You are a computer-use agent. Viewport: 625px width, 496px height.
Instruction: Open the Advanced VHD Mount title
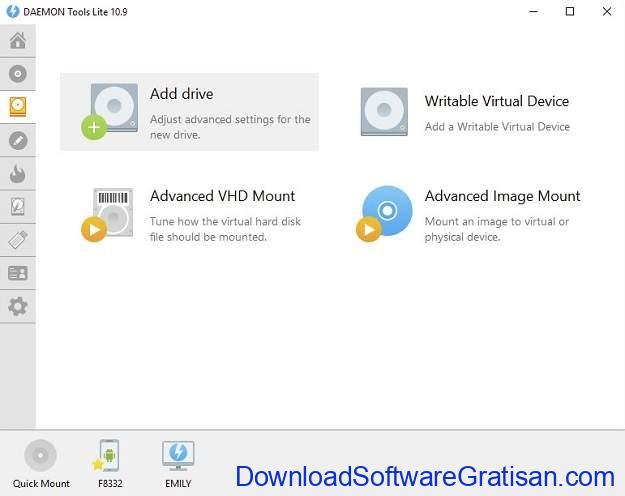[222, 196]
